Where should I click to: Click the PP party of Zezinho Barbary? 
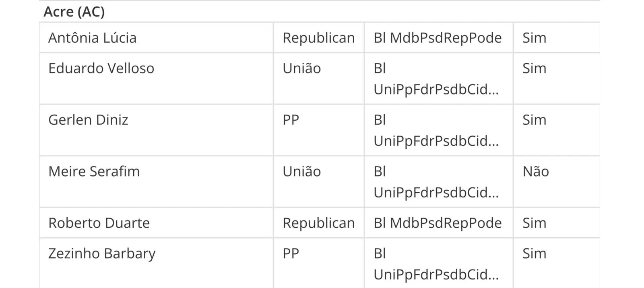coord(291,253)
